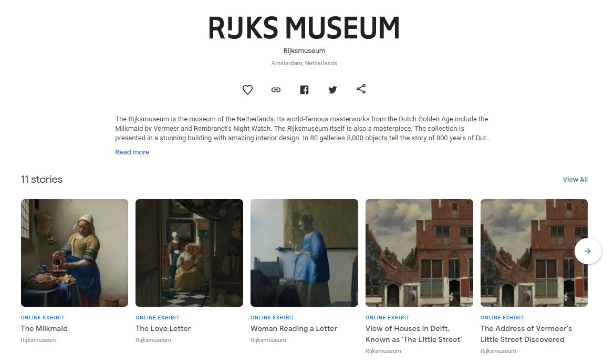Image resolution: width=615 pixels, height=364 pixels.
Task: Open The Milkmaid painting thumbnail
Action: tap(75, 253)
